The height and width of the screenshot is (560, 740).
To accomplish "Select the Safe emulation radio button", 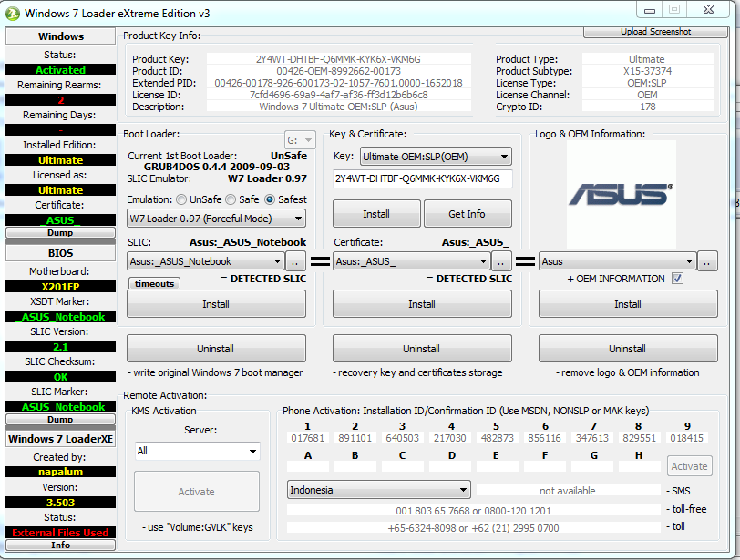I will [x=231, y=199].
